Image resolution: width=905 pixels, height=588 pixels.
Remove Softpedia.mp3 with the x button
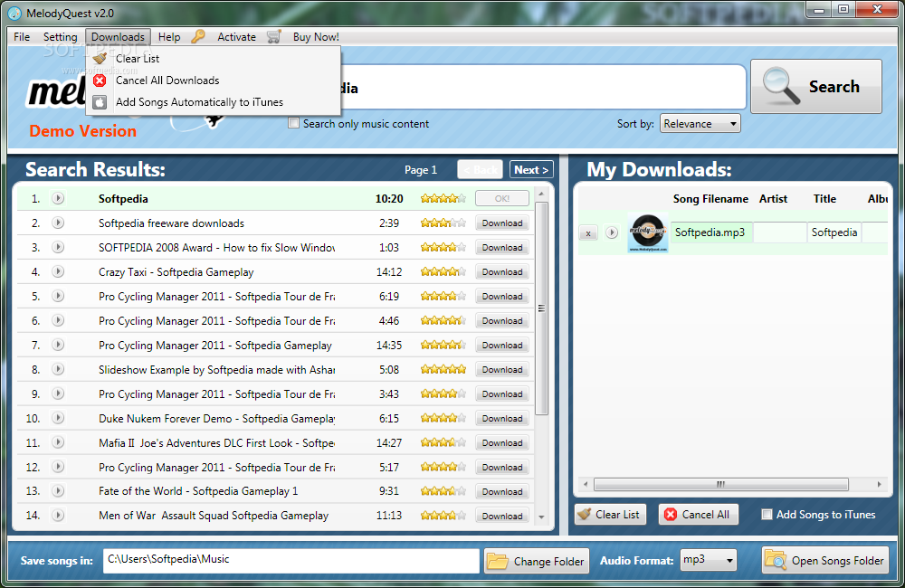click(588, 233)
